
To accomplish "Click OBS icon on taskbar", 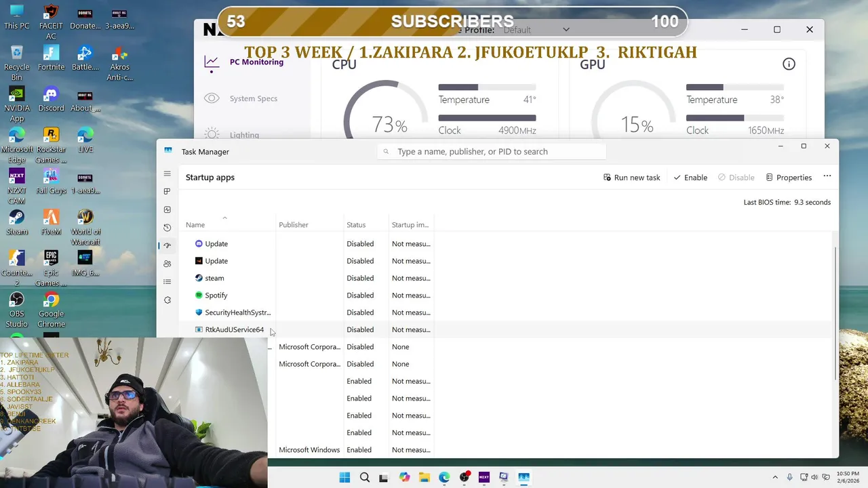I will (x=465, y=477).
